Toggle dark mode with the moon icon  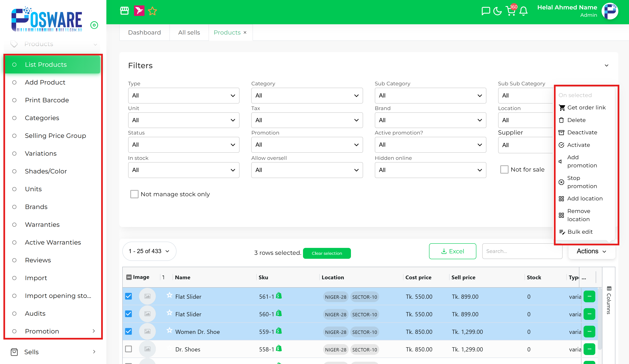coord(497,11)
